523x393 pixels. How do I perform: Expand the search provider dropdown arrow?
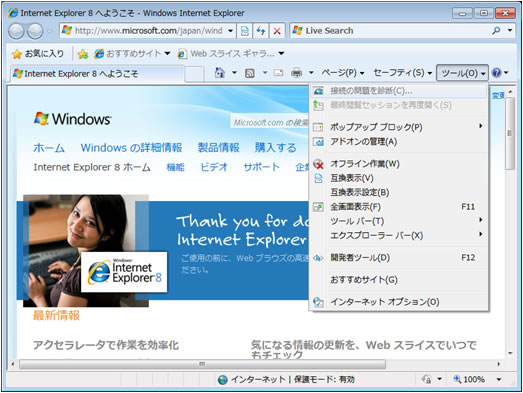[x=510, y=31]
